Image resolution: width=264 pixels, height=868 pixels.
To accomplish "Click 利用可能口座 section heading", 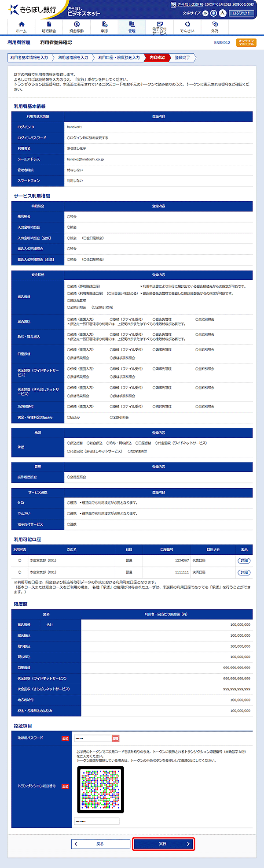I will pos(27,539).
